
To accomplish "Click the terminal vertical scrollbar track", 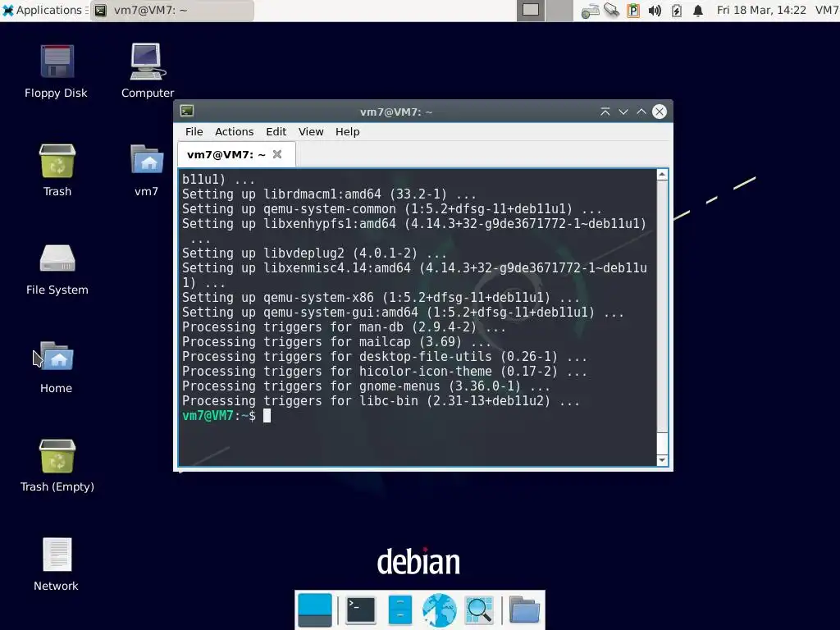I will [662, 316].
